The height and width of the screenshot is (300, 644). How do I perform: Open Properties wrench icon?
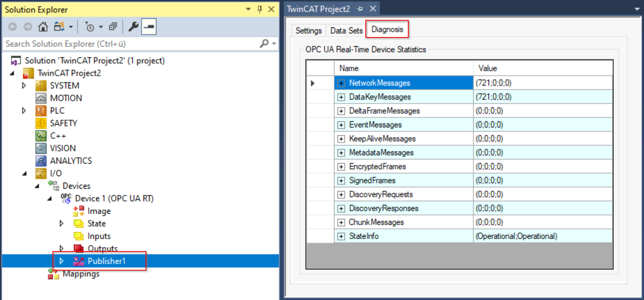tap(133, 27)
